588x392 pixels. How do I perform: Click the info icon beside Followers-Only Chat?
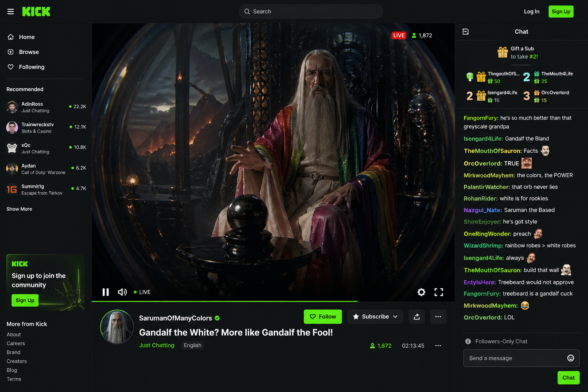468,341
